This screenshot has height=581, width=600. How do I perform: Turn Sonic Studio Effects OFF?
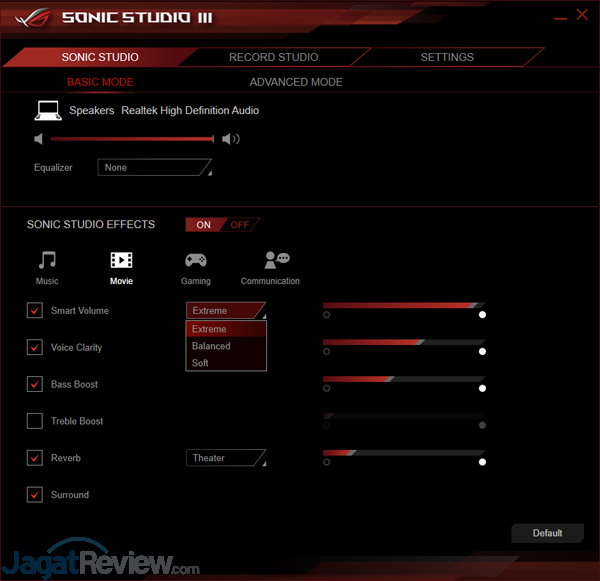click(x=240, y=225)
